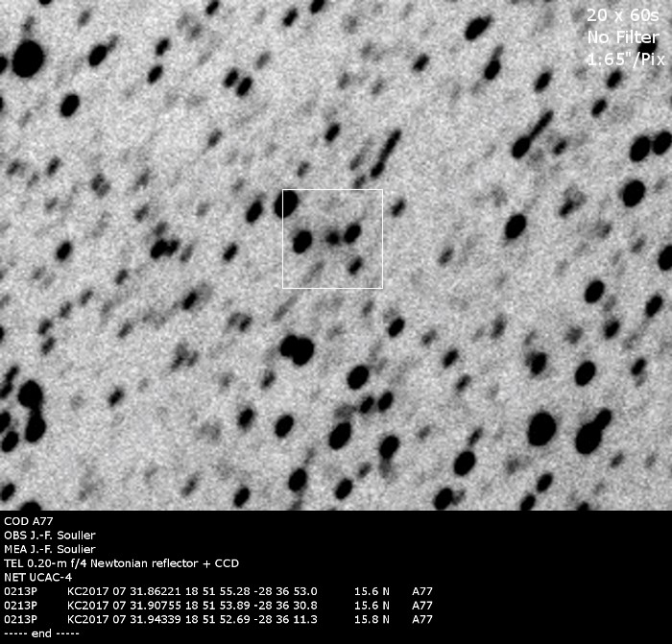Click the faint comet centered in white box

(x=333, y=236)
